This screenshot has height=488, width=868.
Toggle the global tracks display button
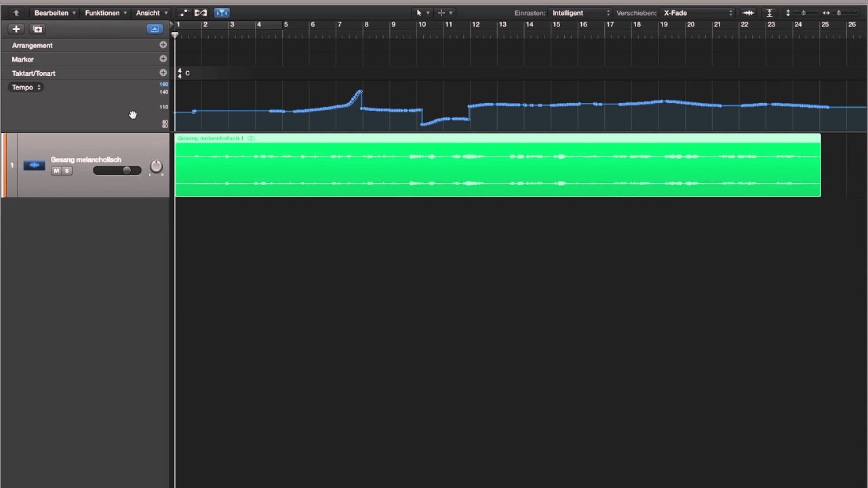coord(155,29)
